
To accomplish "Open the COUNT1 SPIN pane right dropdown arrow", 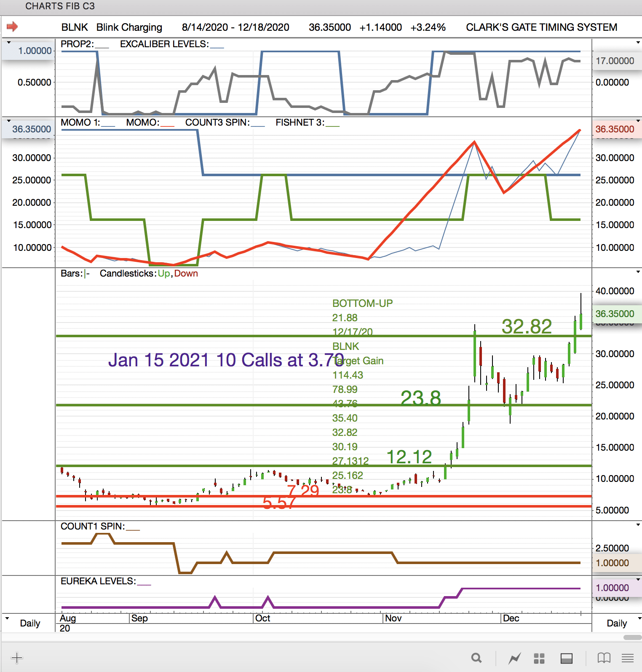I will point(638,525).
